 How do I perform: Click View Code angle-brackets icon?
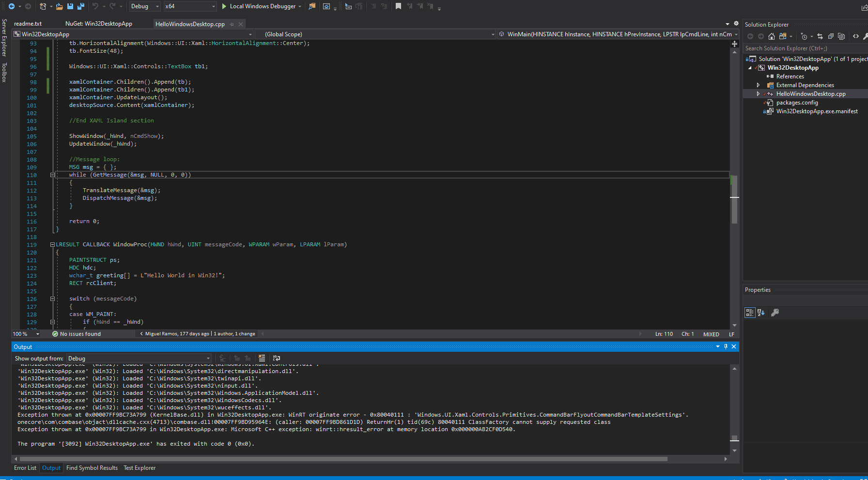point(856,36)
